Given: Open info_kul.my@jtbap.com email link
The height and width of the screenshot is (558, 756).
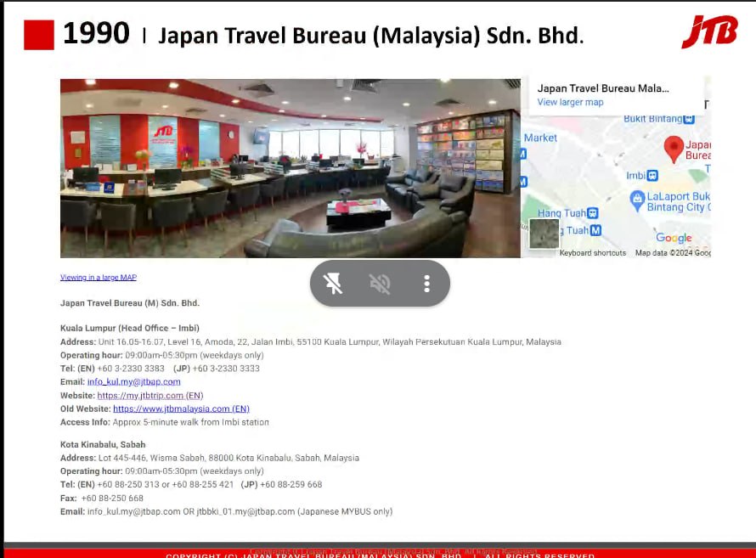Looking at the screenshot, I should coord(134,381).
